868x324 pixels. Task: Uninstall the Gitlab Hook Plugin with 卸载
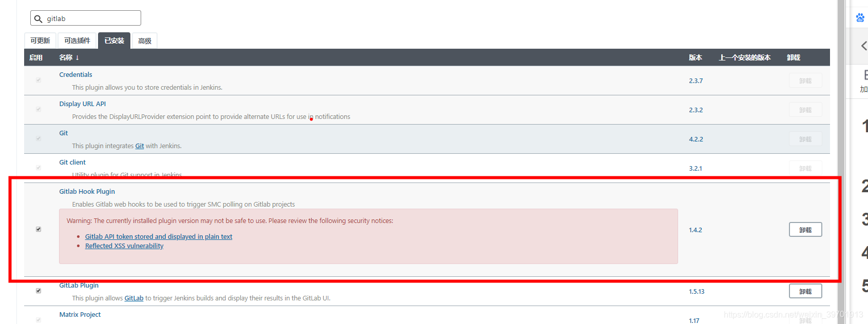(805, 230)
